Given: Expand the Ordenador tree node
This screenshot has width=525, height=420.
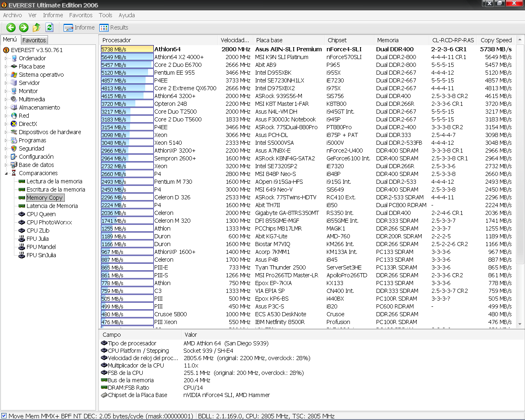Looking at the screenshot, I should click(6, 58).
